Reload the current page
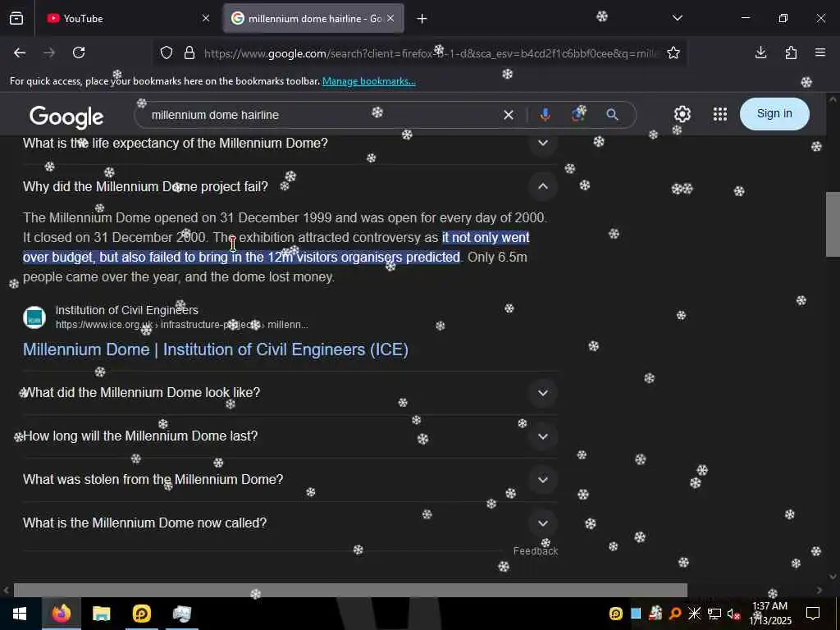840x630 pixels. [x=79, y=52]
